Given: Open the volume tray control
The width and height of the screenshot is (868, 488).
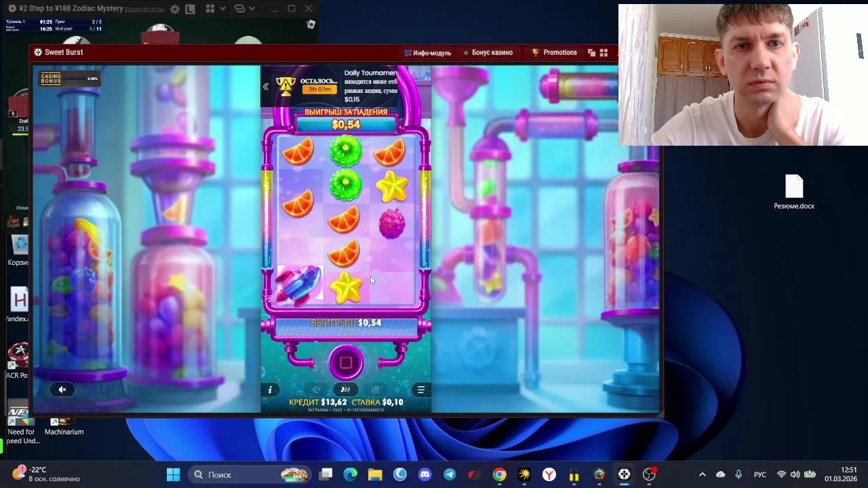Looking at the screenshot, I should tap(795, 474).
